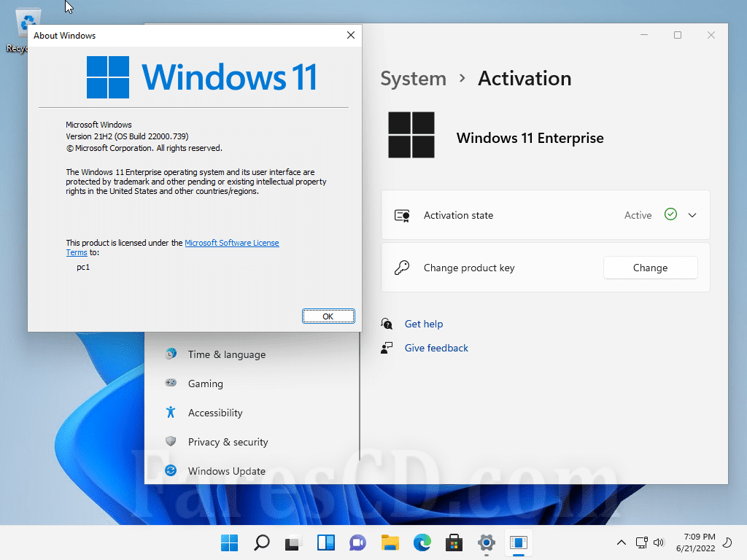
Task: Launch Microsoft Edge from the taskbar
Action: tap(422, 542)
